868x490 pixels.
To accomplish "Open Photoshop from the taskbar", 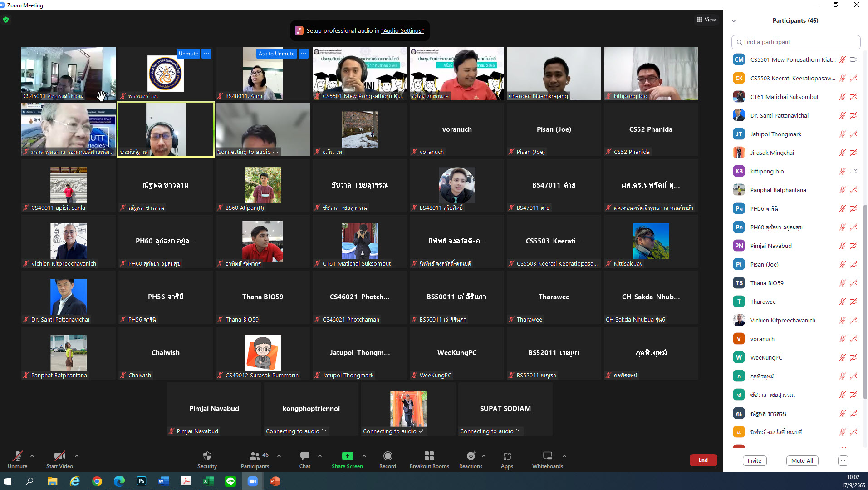I will [142, 481].
